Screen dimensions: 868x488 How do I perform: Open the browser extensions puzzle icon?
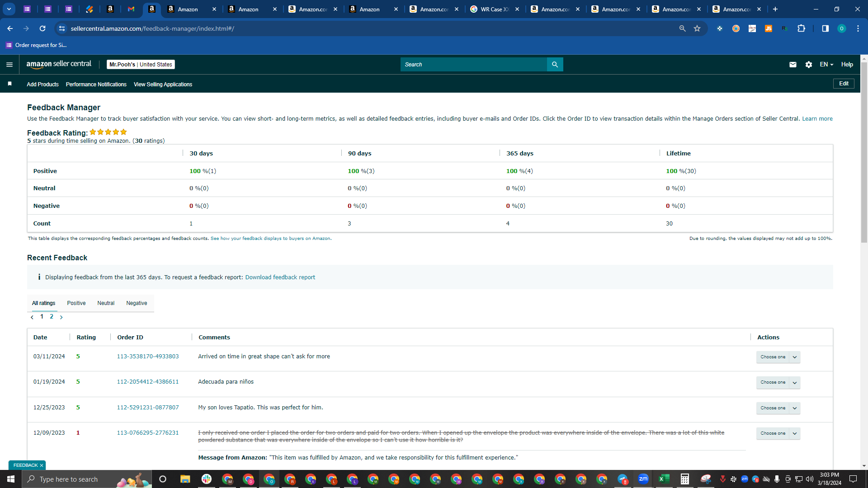point(801,28)
